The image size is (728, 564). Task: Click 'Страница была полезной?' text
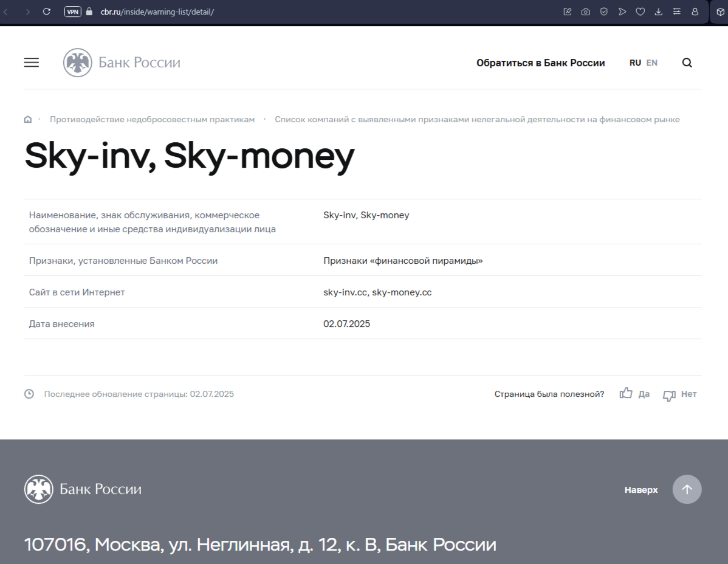pos(549,394)
